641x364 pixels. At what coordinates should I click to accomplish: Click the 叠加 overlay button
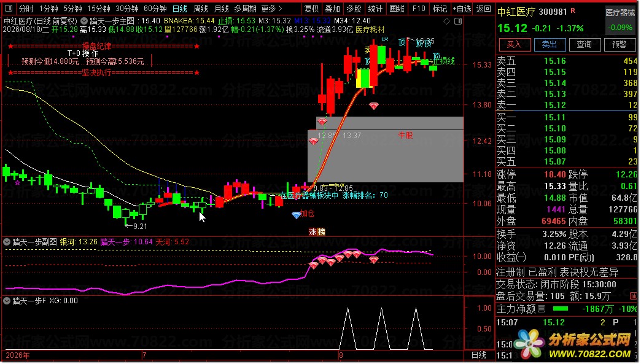click(332, 9)
